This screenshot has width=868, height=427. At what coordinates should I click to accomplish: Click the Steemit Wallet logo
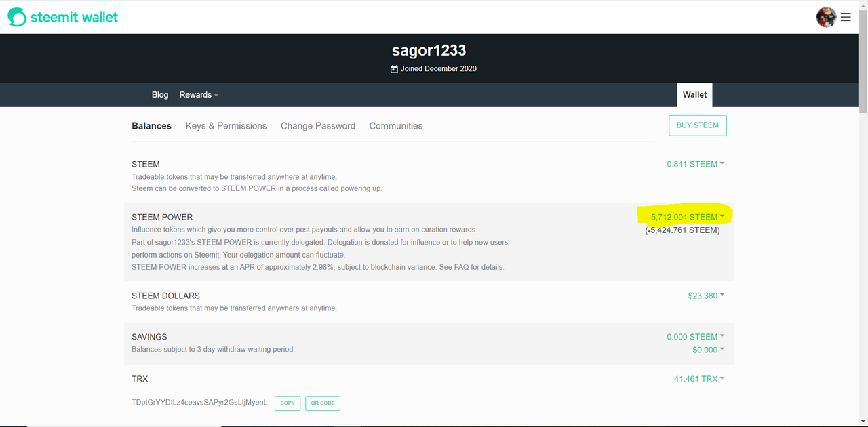coord(63,18)
